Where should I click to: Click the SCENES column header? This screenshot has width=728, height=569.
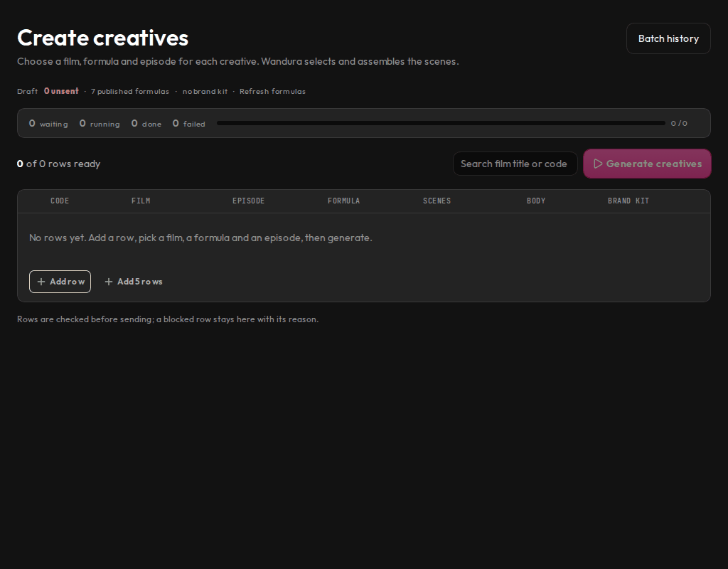click(x=437, y=201)
